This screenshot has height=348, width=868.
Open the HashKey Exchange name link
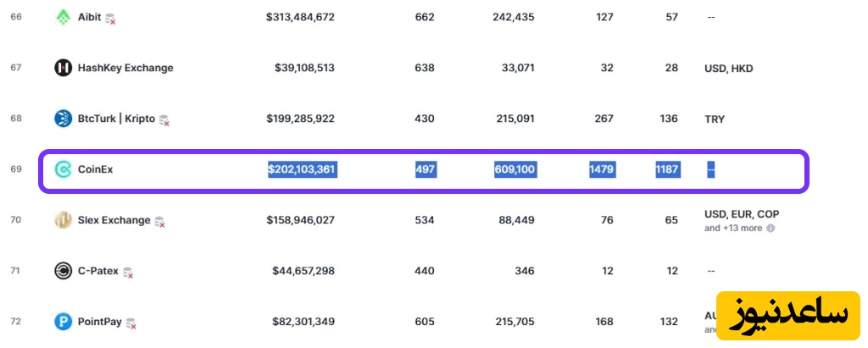(125, 68)
